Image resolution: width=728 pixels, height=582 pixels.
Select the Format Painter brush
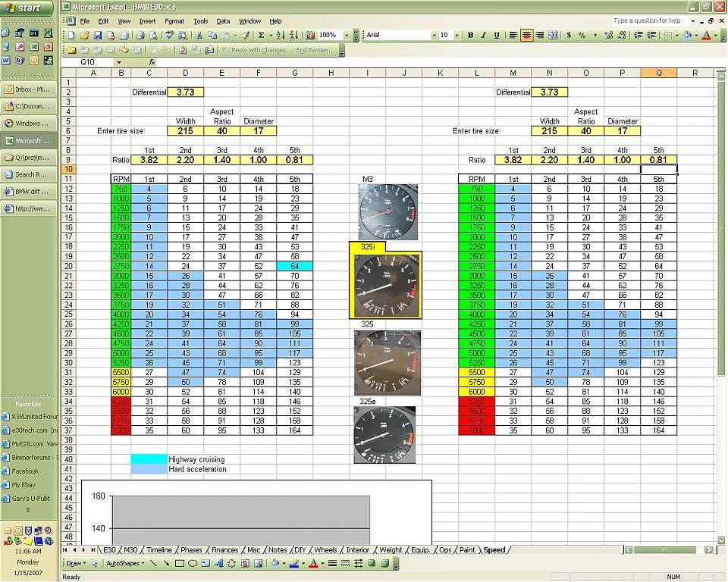(246, 35)
